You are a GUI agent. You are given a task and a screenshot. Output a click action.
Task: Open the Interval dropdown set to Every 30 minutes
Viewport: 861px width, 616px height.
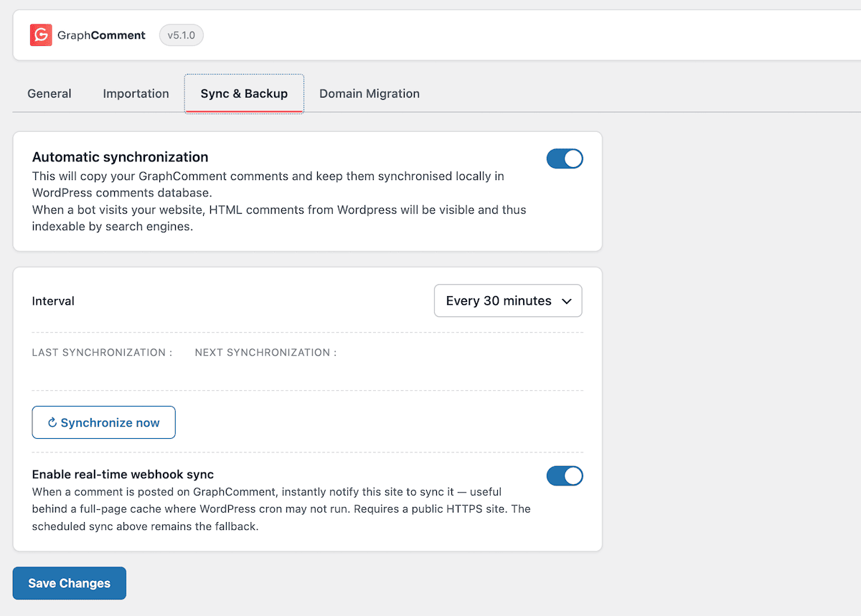[508, 301]
